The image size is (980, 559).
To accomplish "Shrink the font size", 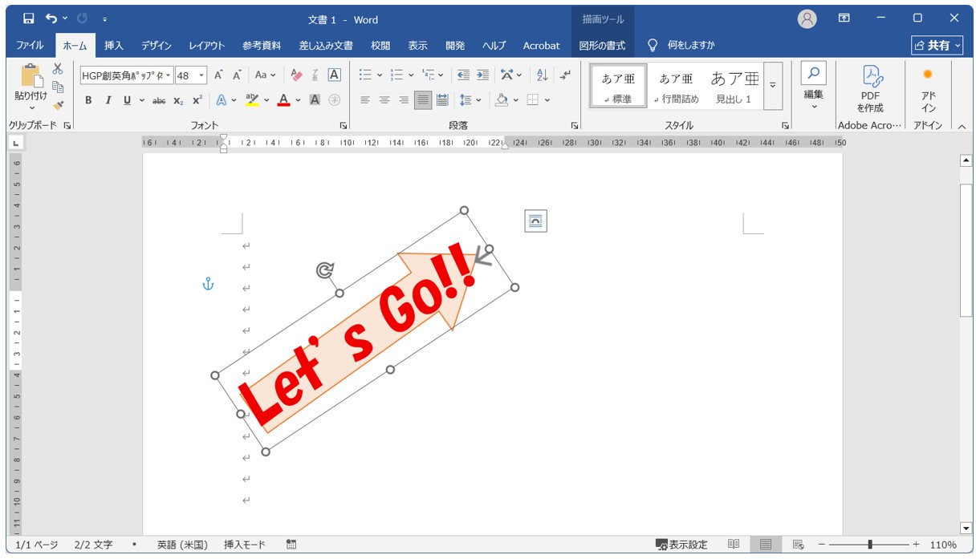I will (x=237, y=75).
